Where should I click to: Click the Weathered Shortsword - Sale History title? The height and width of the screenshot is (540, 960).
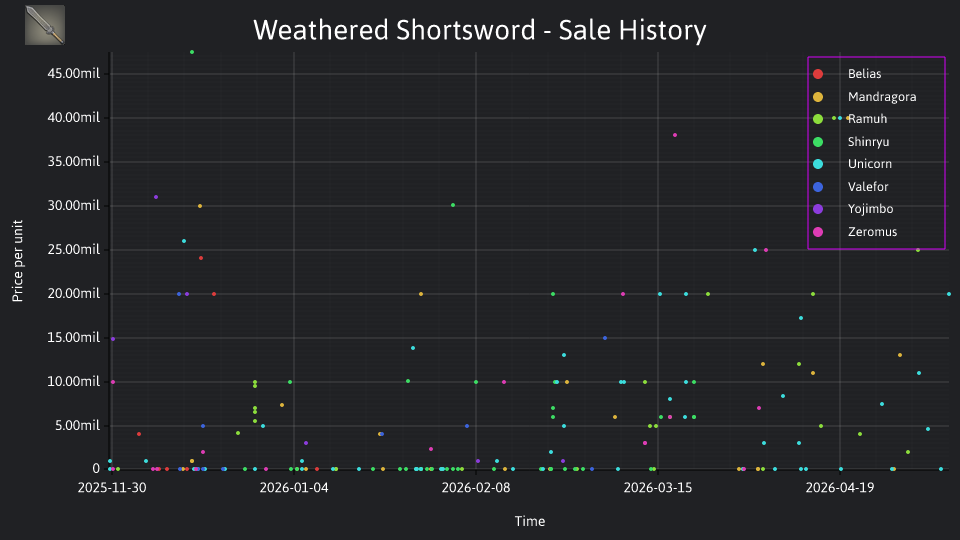point(480,30)
